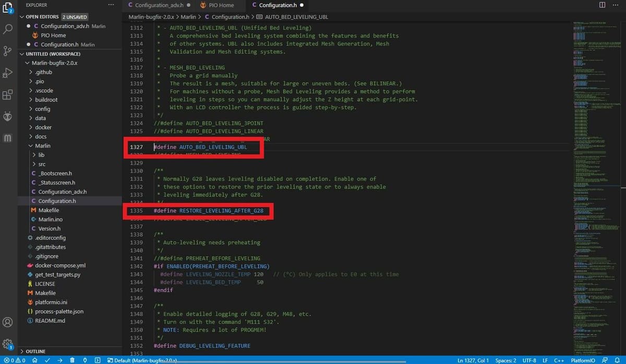Image resolution: width=626 pixels, height=364 pixels.
Task: Open the Run and Debug view
Action: [8, 72]
